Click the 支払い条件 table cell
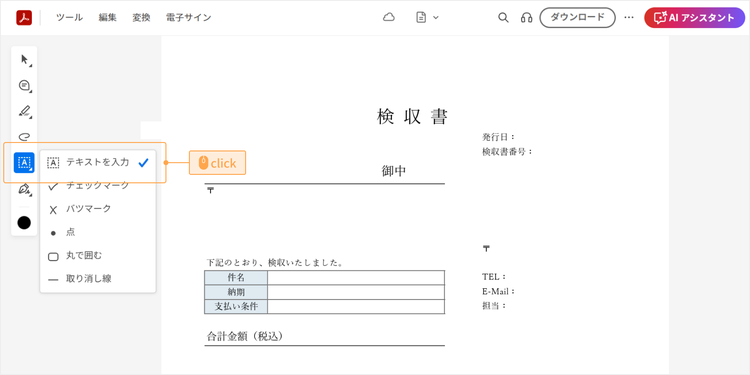Viewport: 750px width, 375px height. pyautogui.click(x=236, y=307)
